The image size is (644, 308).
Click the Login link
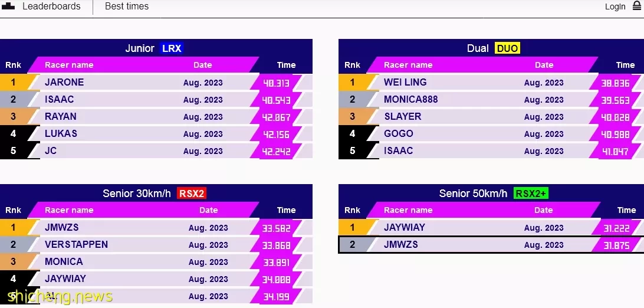(615, 6)
